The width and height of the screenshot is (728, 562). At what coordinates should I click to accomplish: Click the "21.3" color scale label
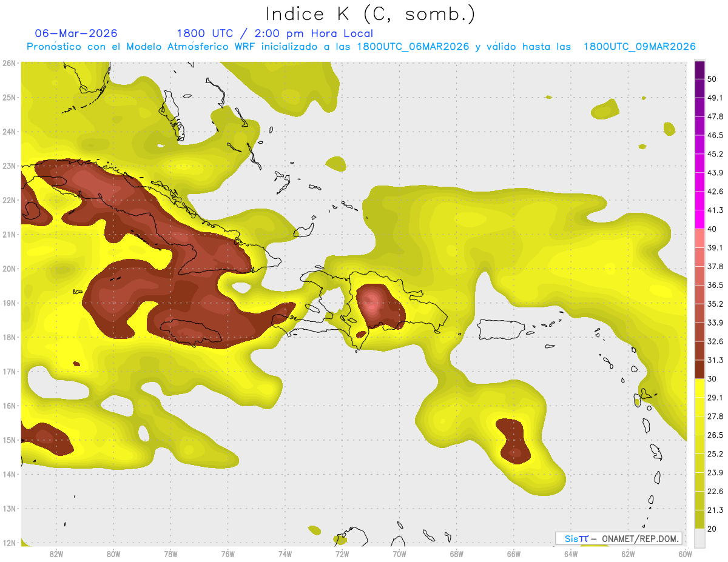tap(715, 510)
